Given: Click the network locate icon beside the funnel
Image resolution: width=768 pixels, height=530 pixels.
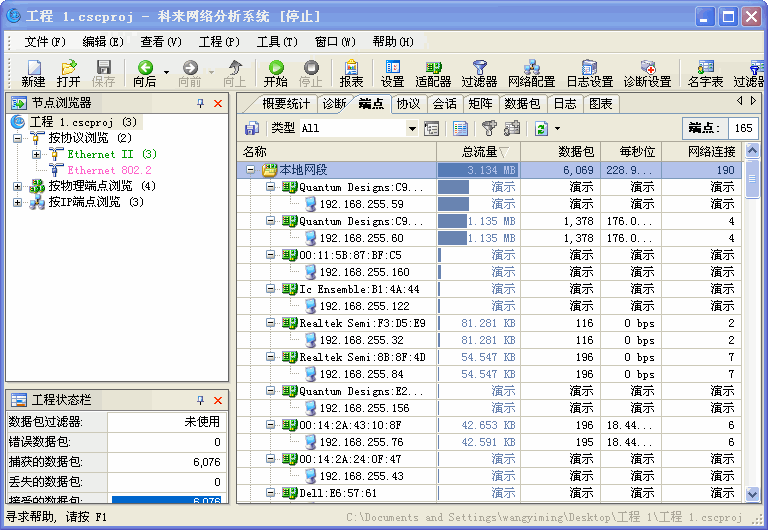Looking at the screenshot, I should coord(512,128).
